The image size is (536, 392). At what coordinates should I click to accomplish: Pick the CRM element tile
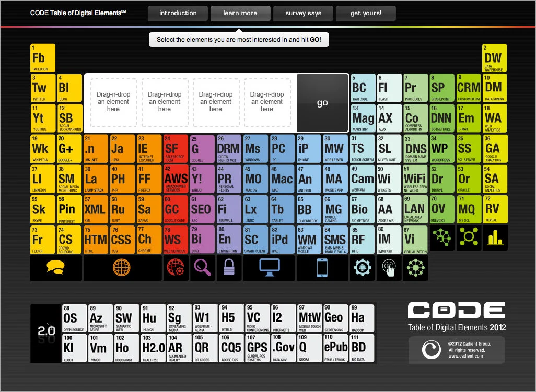469,88
